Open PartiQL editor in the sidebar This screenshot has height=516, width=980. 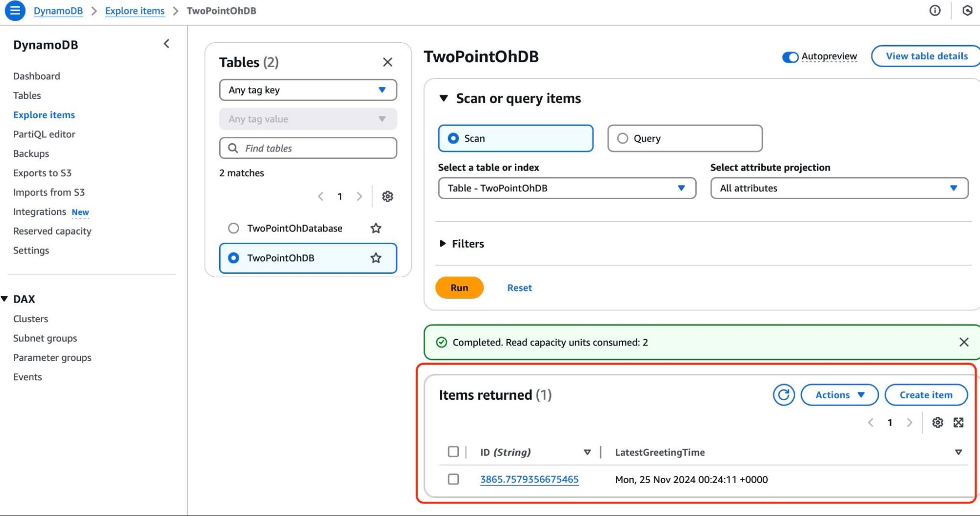click(x=44, y=134)
